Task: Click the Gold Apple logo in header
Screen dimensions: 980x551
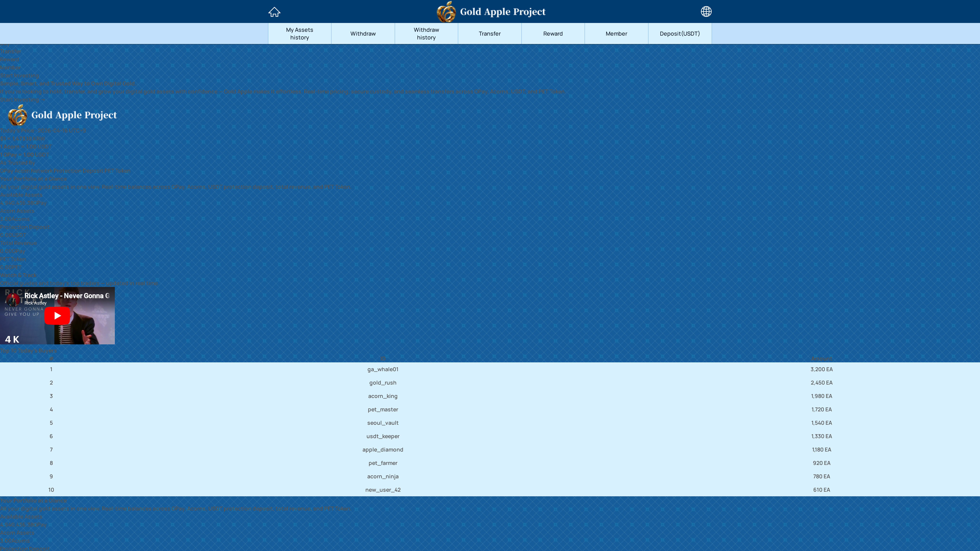Action: click(x=446, y=12)
